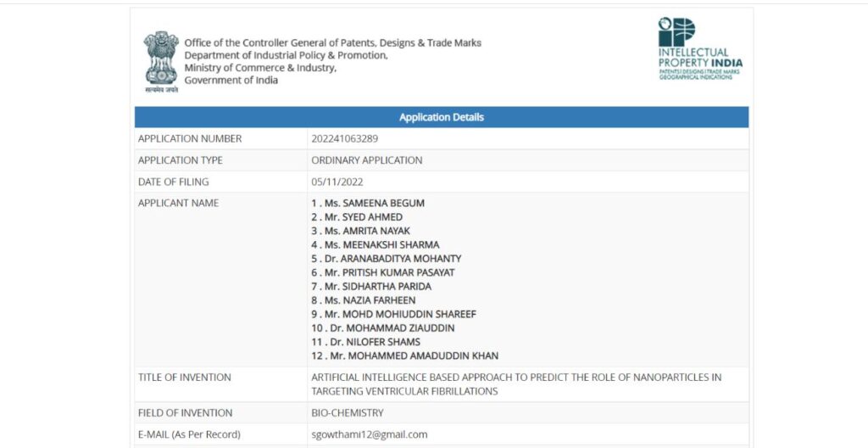The height and width of the screenshot is (448, 868).
Task: Click the BIO-CHEMISTRY field value
Action: tap(347, 413)
